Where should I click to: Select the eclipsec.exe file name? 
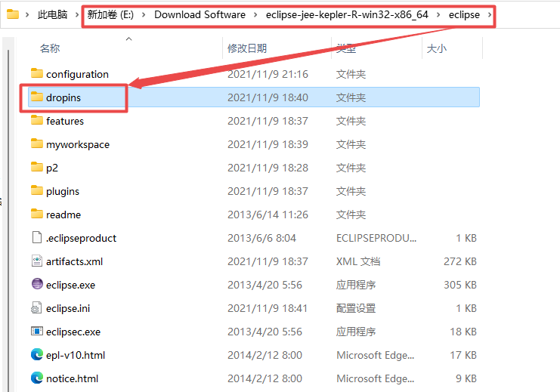[x=73, y=332]
